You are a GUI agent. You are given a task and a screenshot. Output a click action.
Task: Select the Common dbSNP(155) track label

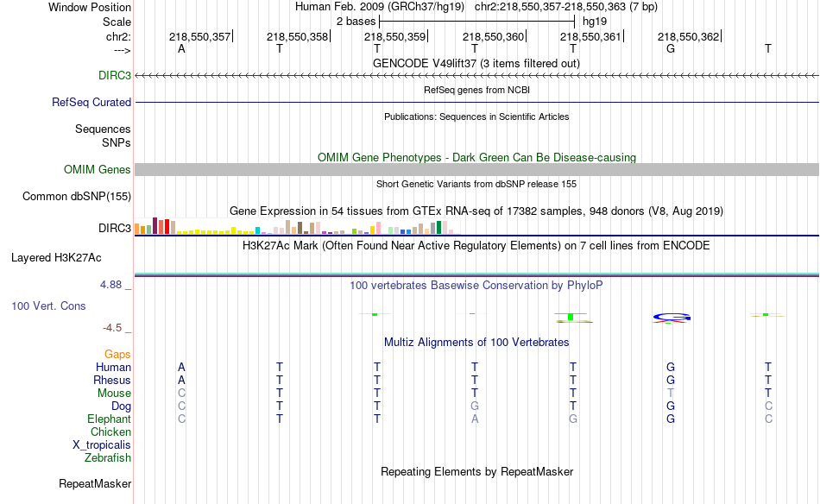77,197
